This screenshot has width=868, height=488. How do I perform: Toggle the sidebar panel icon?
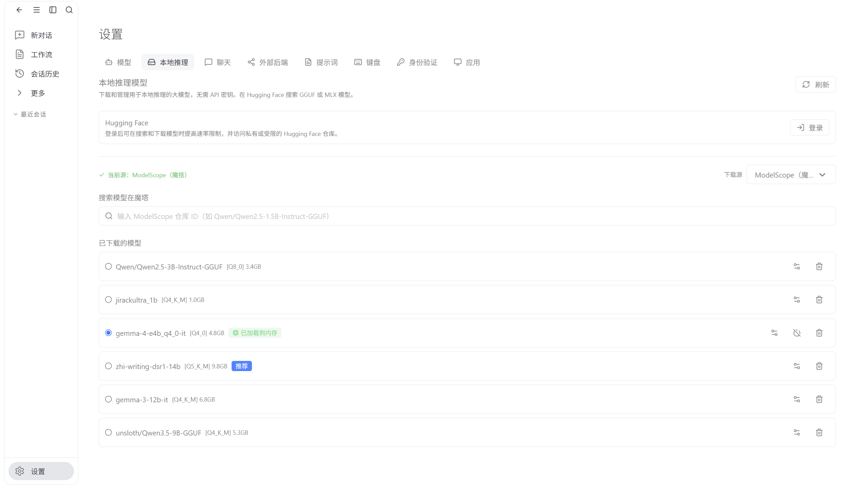click(x=53, y=10)
